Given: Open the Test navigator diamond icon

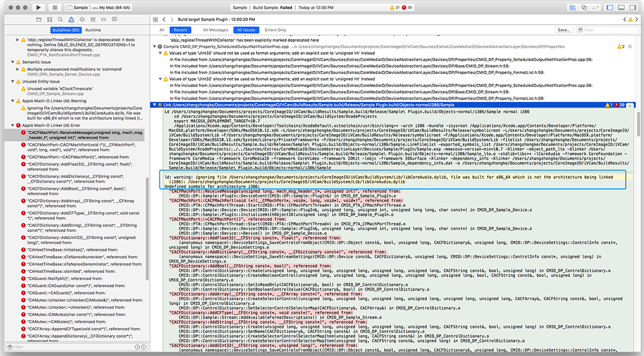Looking at the screenshot, I should coord(82,19).
